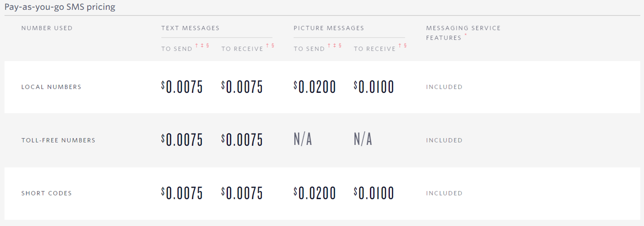
Task: Click footnote symbols beside Text Messages To Receive
Action: click(x=270, y=46)
